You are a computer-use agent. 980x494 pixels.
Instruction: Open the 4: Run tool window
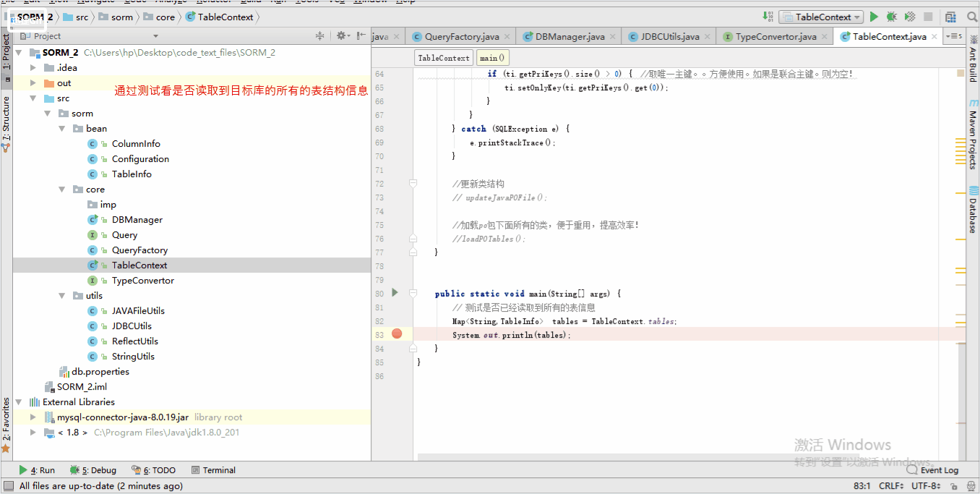[37, 470]
